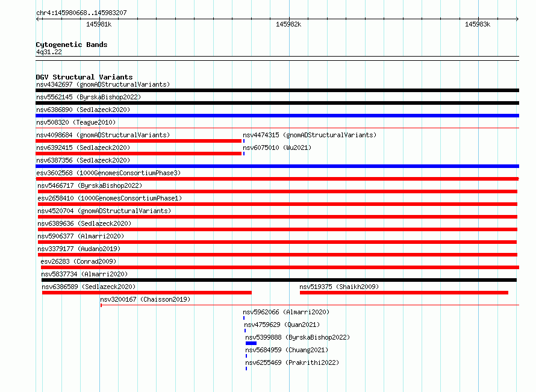Click the 145983k ruler position label
Viewport: 536px width, 392px height.
[x=478, y=24]
